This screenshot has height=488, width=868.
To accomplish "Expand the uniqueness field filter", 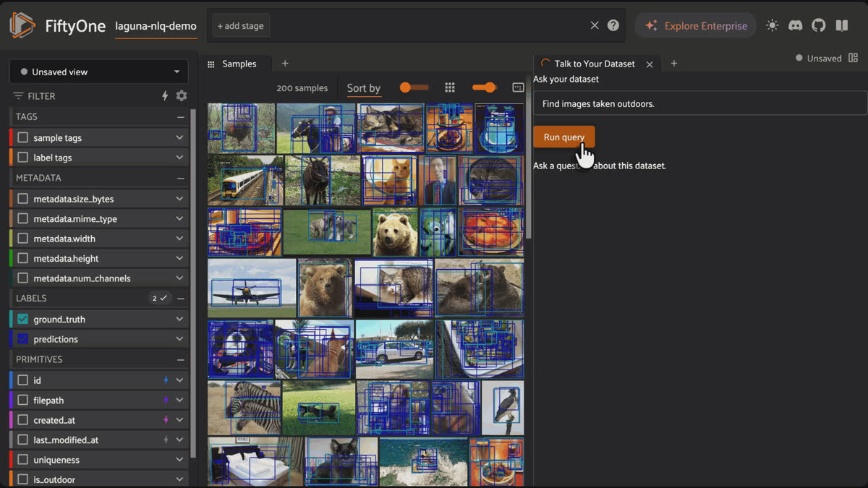I will point(179,460).
